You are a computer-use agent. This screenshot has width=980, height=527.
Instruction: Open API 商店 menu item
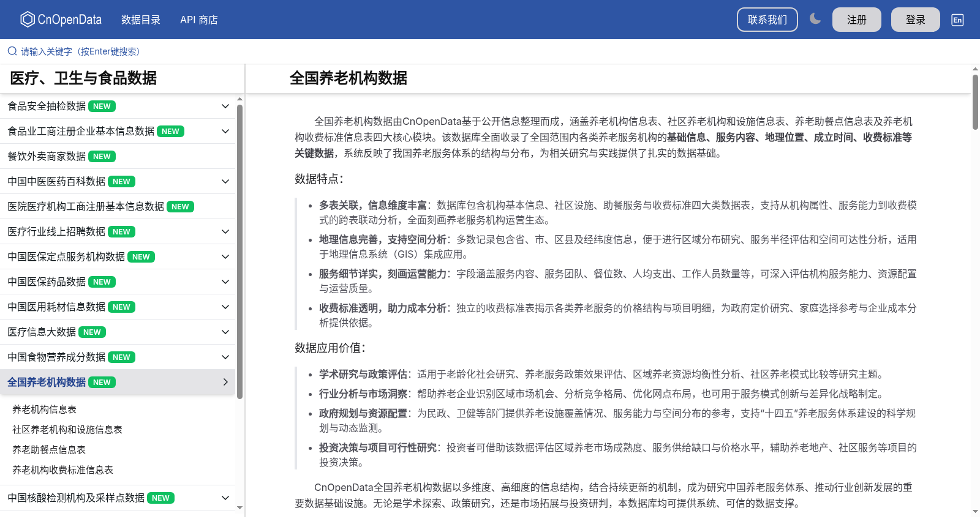coord(199,20)
